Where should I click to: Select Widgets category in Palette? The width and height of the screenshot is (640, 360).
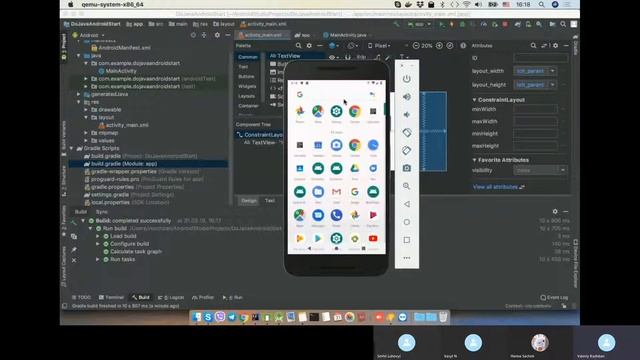coord(247,87)
